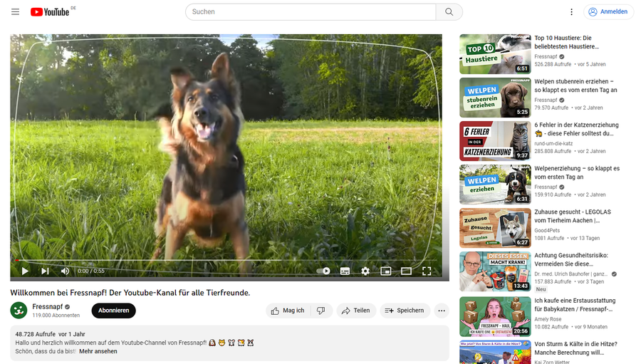Image resolution: width=641 pixels, height=364 pixels.
Task: Enable theater mode
Action: [406, 271]
